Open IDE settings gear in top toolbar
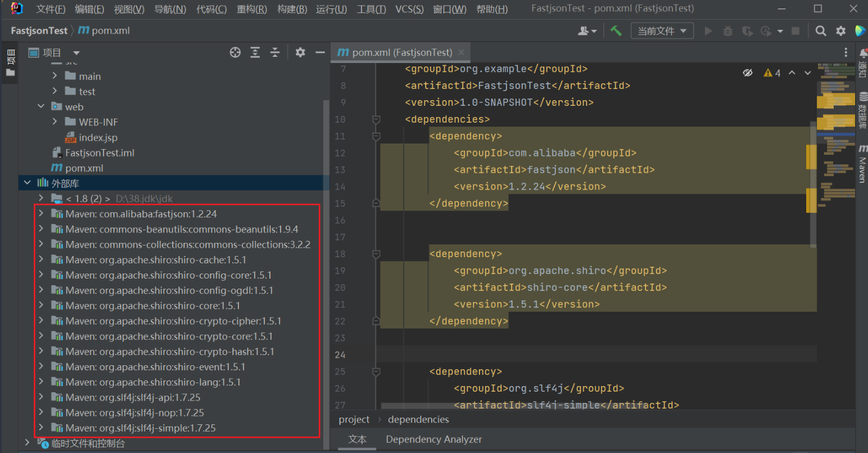The width and height of the screenshot is (868, 453). click(x=840, y=31)
